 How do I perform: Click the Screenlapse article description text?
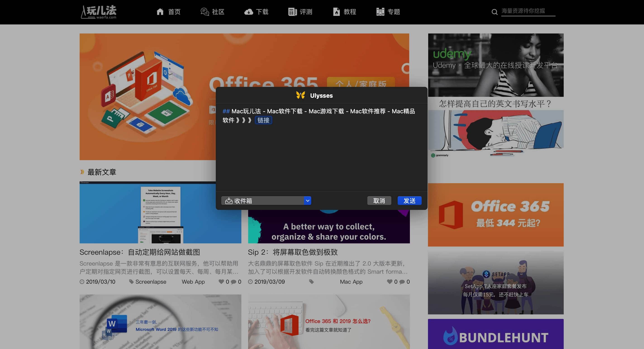[x=159, y=267]
